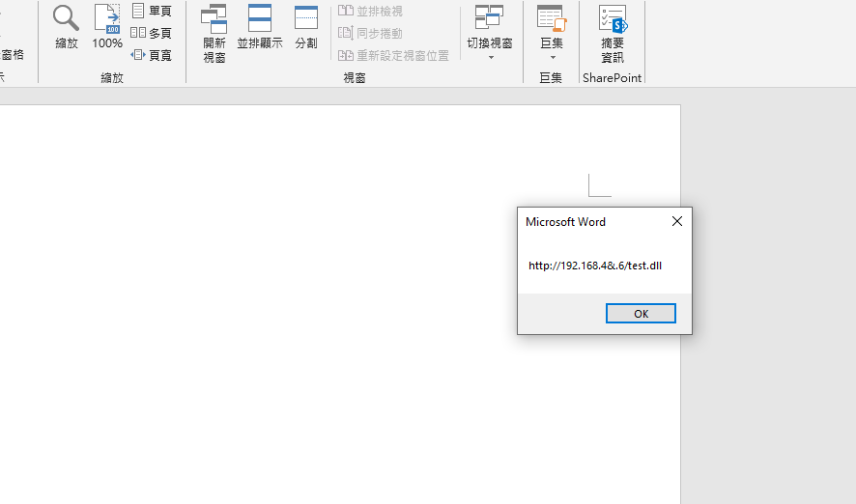Select multiple pages (多頁) view
The height and width of the screenshot is (504, 856).
152,33
